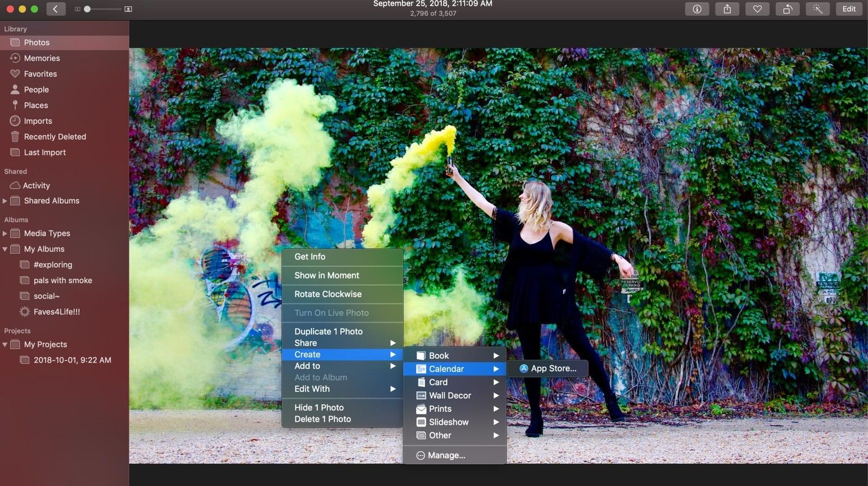The width and height of the screenshot is (868, 486).
Task: Open the Recently Deleted trash
Action: (x=54, y=137)
